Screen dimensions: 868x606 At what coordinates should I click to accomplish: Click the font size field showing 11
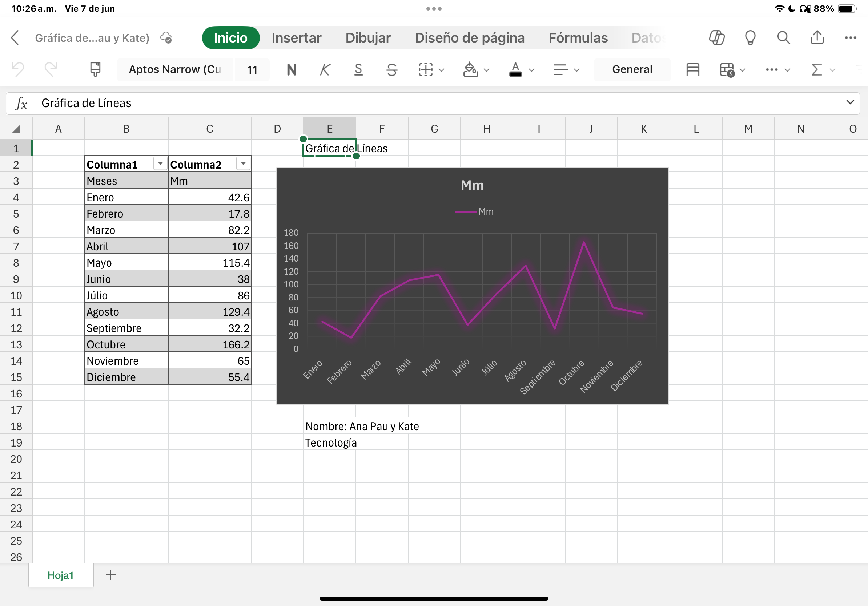[252, 69]
